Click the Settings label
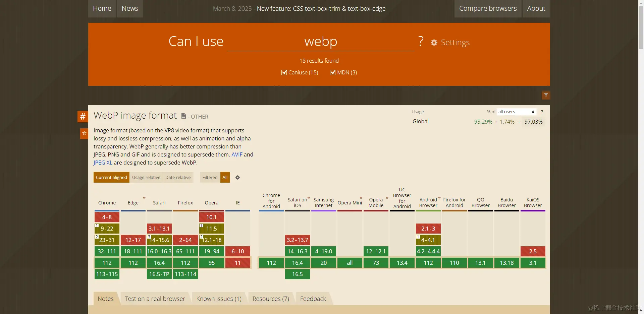Viewport: 644px width, 314px height. pyautogui.click(x=455, y=43)
